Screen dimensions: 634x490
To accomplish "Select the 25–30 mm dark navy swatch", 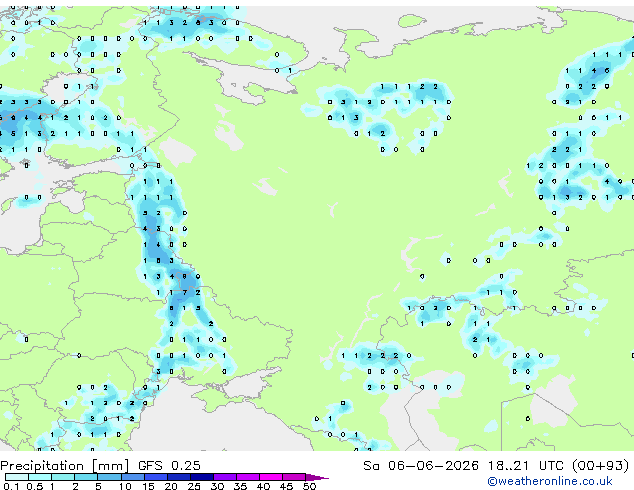I will point(202,477).
